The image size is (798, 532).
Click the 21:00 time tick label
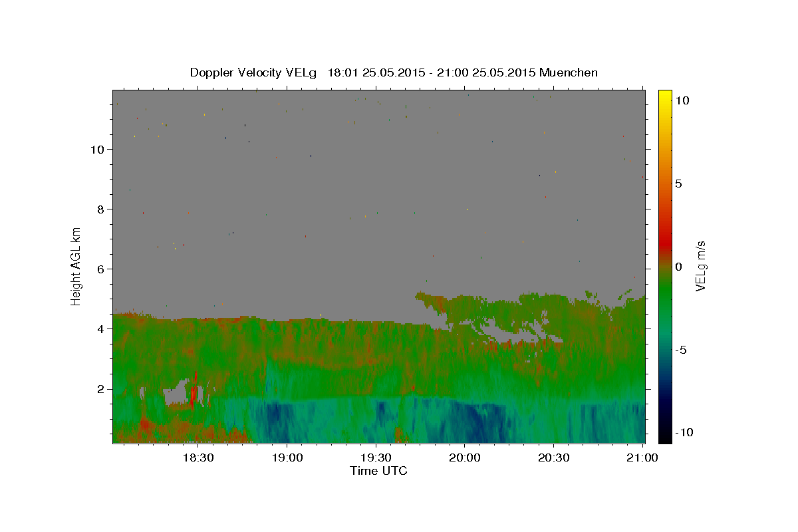click(642, 458)
